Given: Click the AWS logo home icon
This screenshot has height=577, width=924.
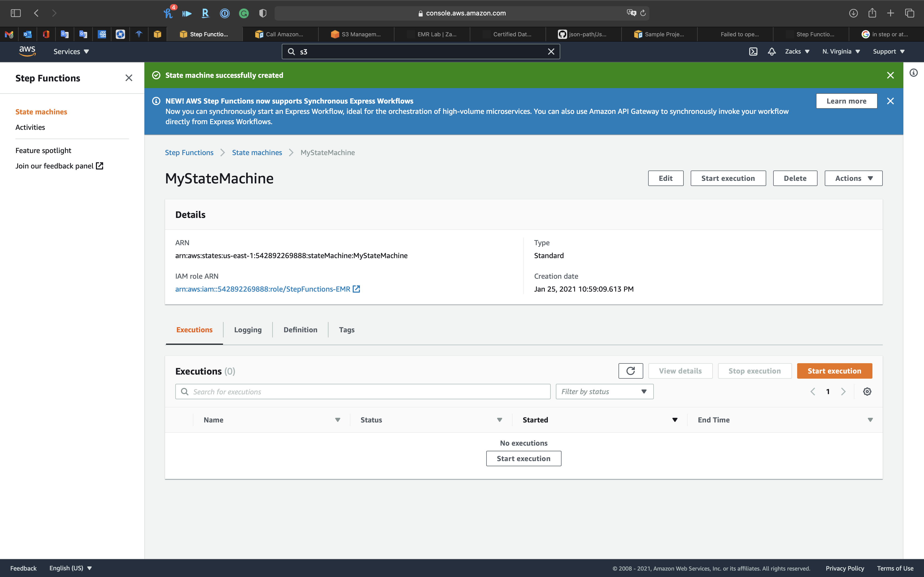Looking at the screenshot, I should click(27, 51).
